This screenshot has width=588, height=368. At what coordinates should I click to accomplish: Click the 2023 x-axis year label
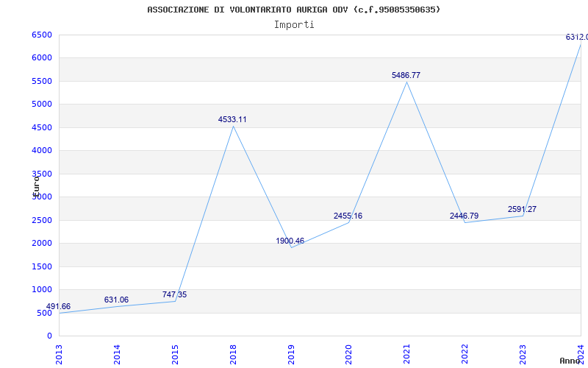523,355
